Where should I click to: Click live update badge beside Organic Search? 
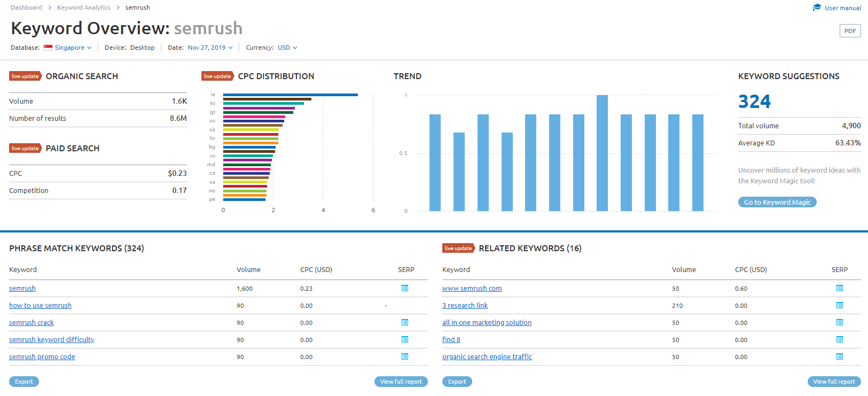25,76
